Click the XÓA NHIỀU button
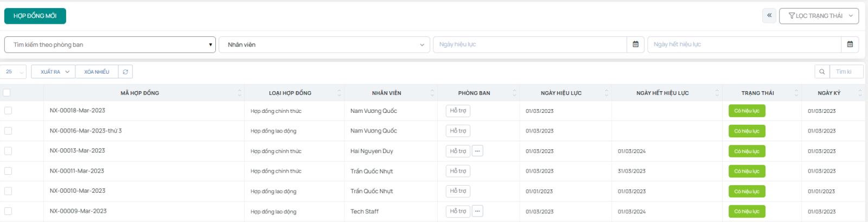The width and height of the screenshot is (868, 222). pos(97,72)
